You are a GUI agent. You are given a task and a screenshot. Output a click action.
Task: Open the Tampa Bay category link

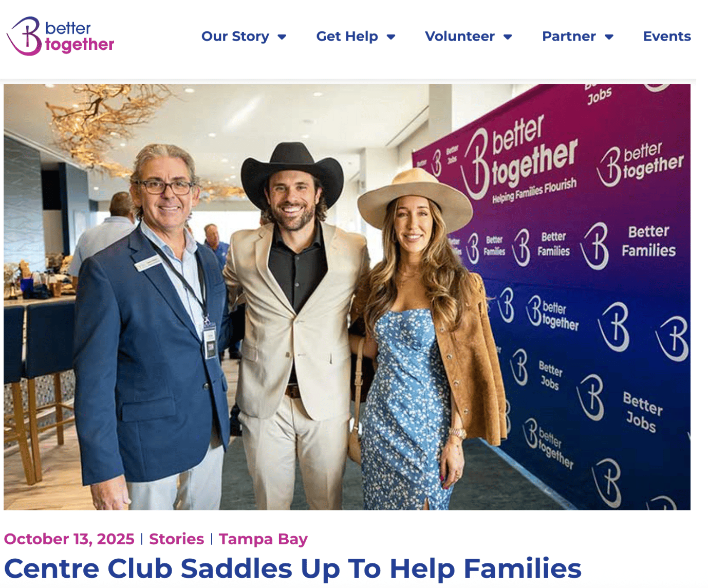[263, 539]
